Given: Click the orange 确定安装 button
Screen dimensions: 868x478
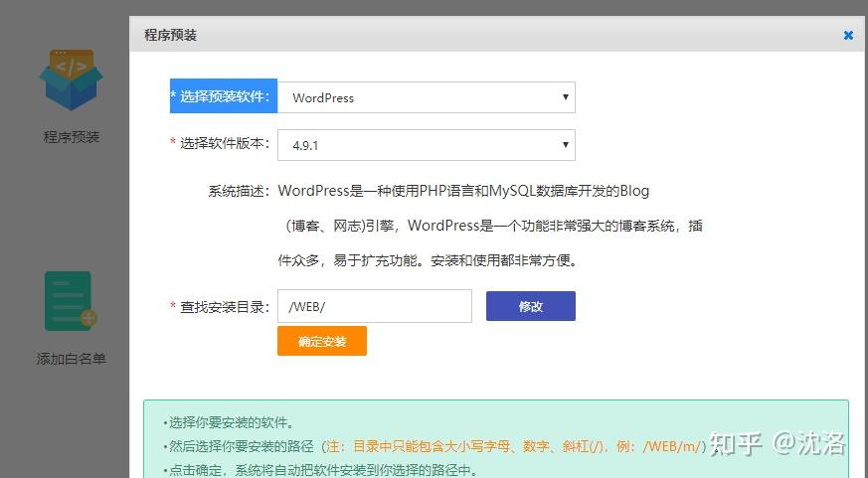Looking at the screenshot, I should click(322, 341).
